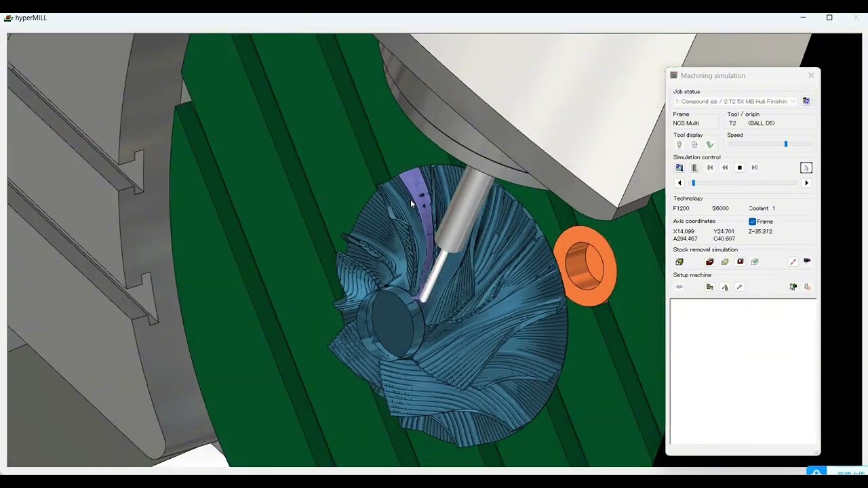Open the machine tree icon under Setup machine
The width and height of the screenshot is (868, 488).
(710, 287)
